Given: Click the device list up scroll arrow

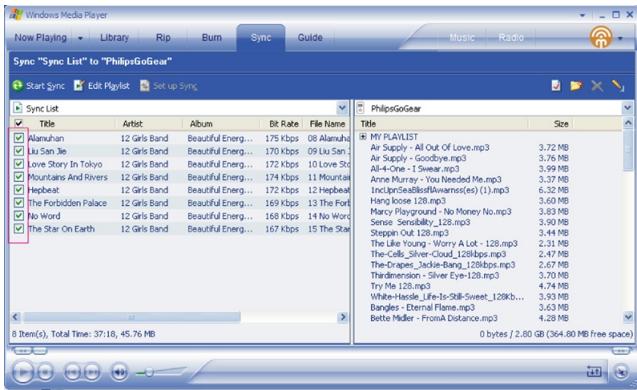Looking at the screenshot, I should (627, 123).
